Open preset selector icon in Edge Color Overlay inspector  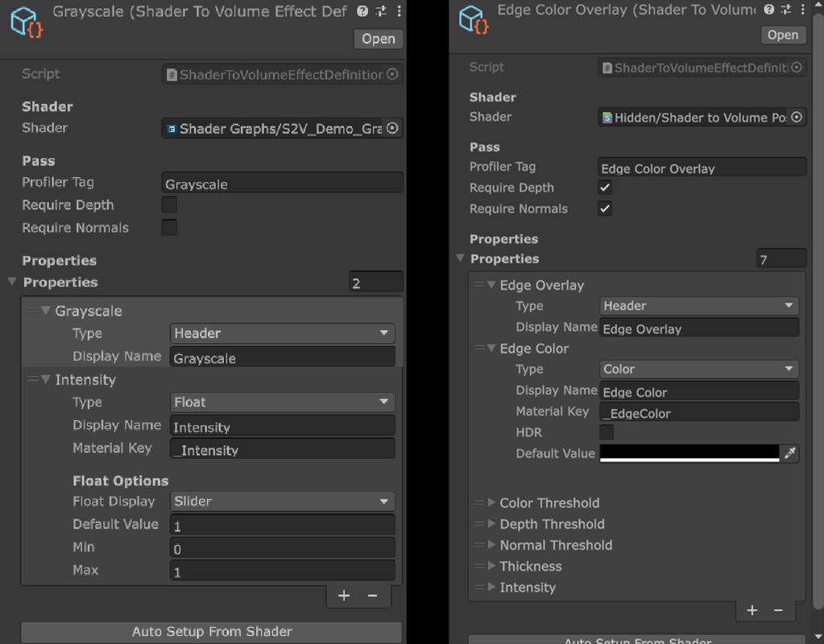point(785,10)
